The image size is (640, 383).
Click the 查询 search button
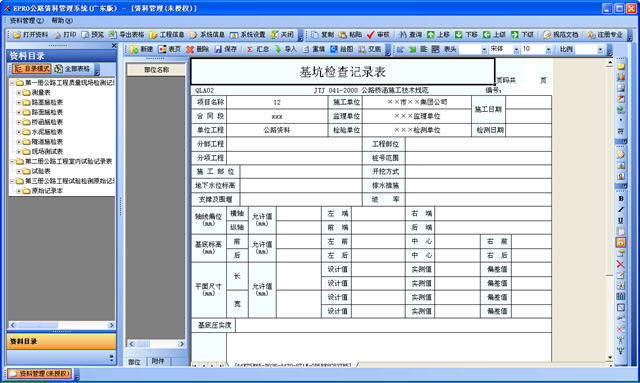[x=410, y=35]
